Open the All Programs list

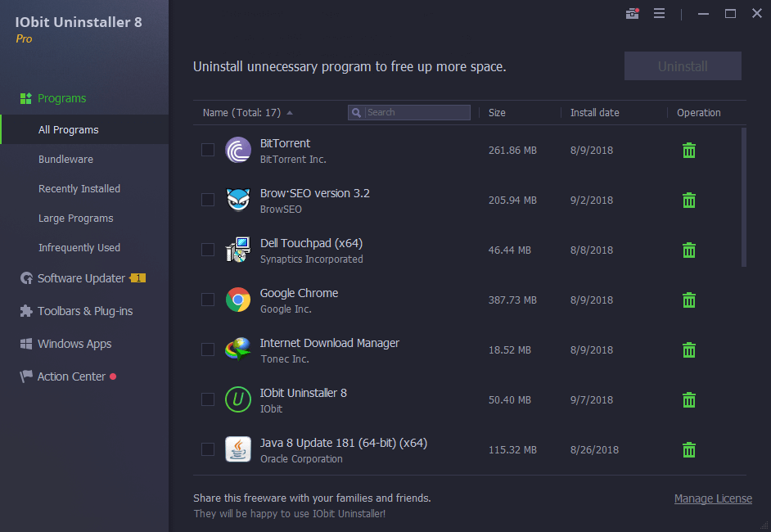[x=84, y=129]
